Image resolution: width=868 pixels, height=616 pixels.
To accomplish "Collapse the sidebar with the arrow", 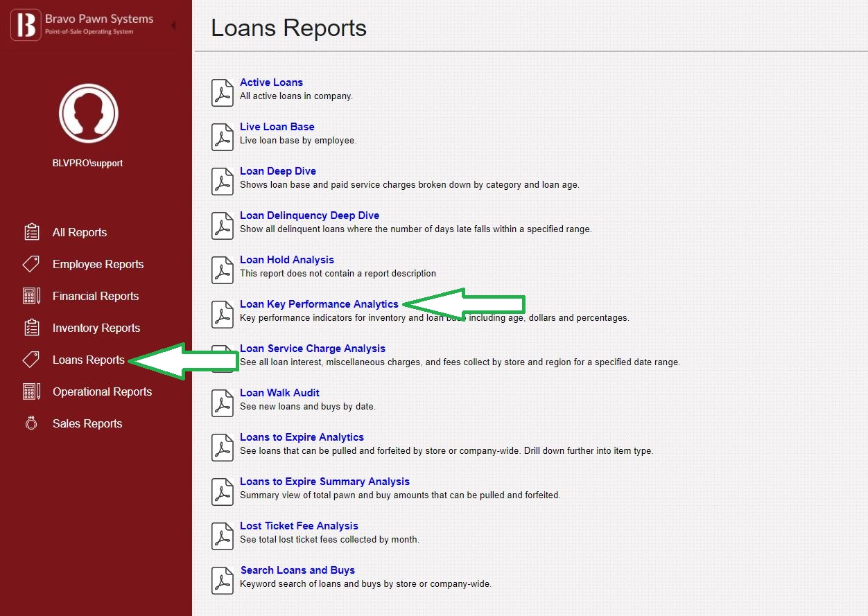I will tap(173, 26).
